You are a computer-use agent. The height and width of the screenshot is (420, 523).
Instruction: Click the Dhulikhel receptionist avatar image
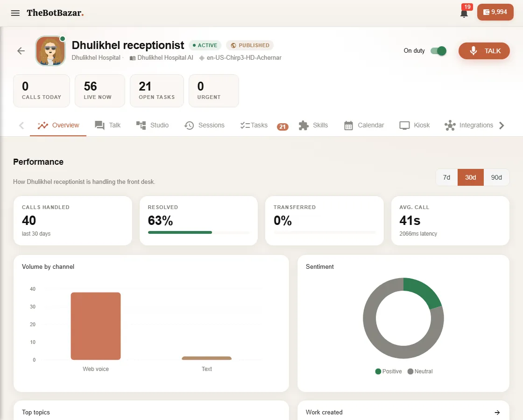point(50,51)
